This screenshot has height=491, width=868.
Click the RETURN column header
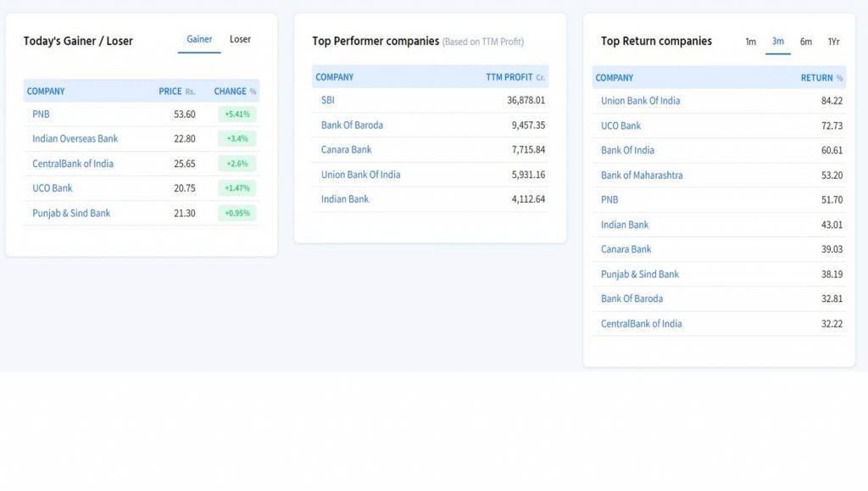[821, 78]
